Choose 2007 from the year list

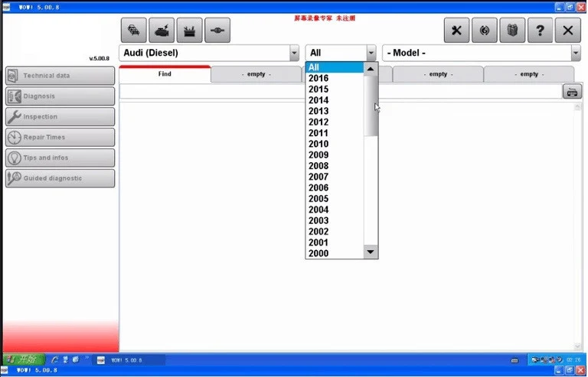335,177
